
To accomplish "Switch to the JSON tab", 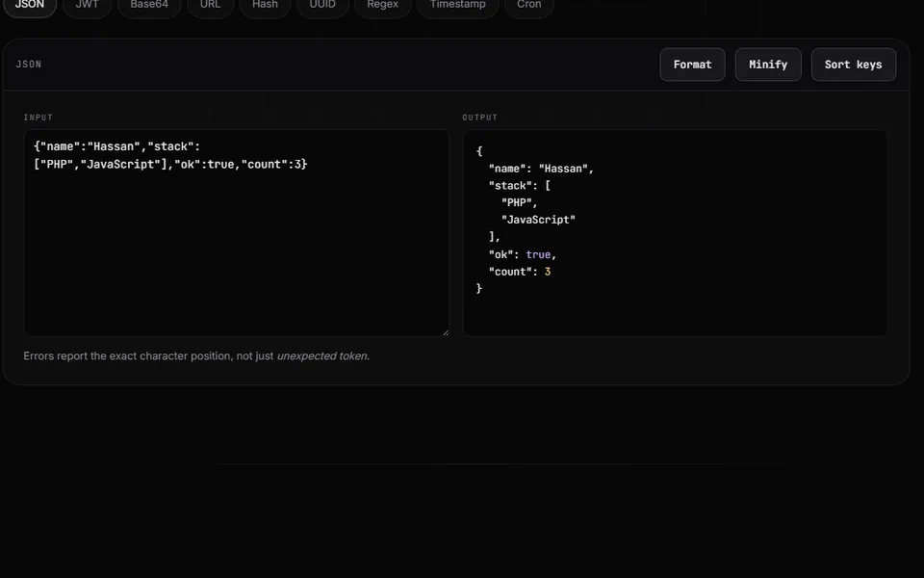I will click(x=30, y=6).
